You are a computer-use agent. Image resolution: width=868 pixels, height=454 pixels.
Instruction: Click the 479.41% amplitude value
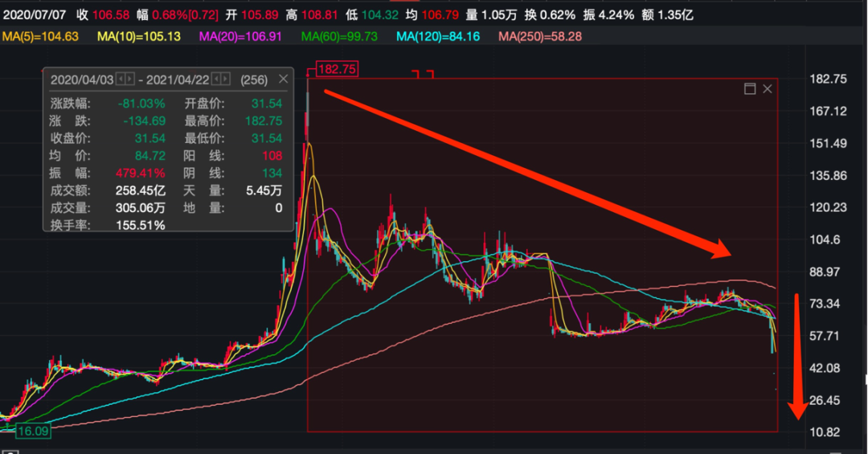[140, 173]
